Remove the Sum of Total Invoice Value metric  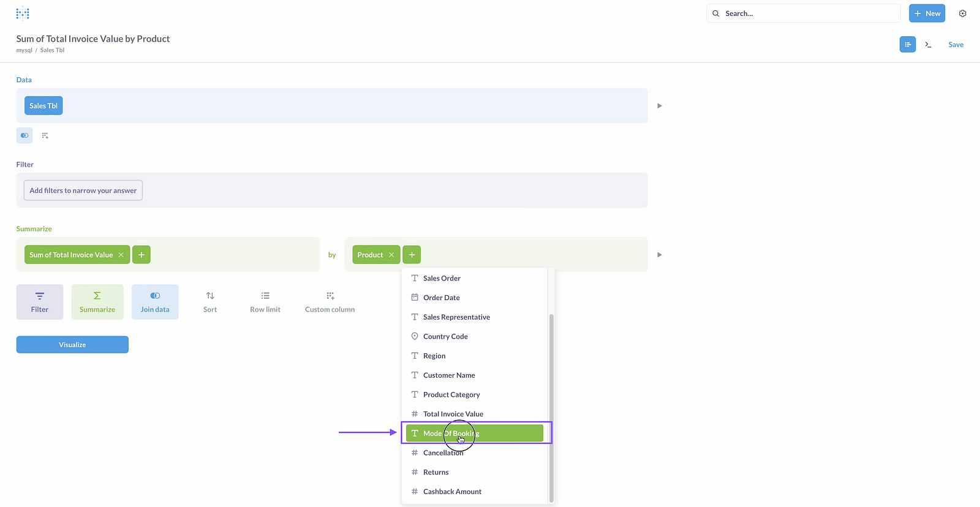121,255
